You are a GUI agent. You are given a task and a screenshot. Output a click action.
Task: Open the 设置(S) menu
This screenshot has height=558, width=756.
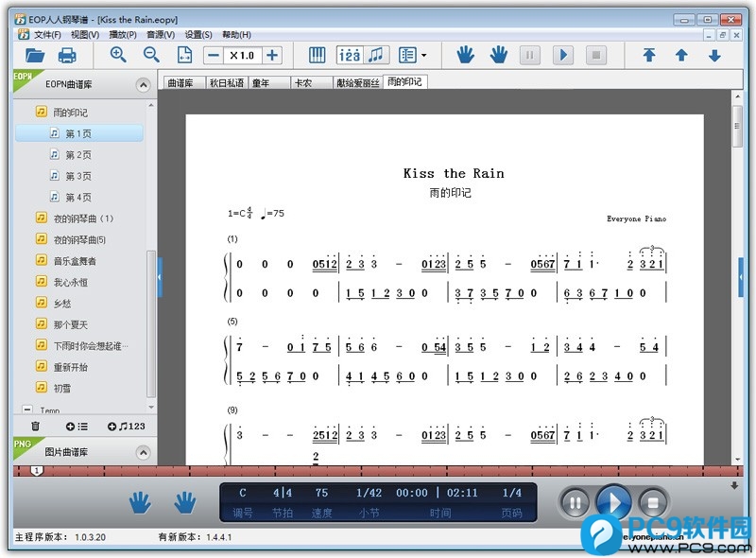198,35
